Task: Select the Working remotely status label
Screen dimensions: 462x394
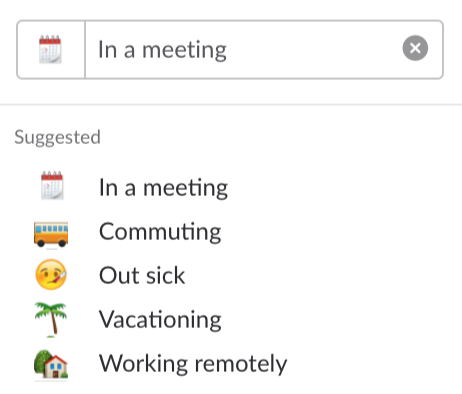Action: click(x=193, y=364)
